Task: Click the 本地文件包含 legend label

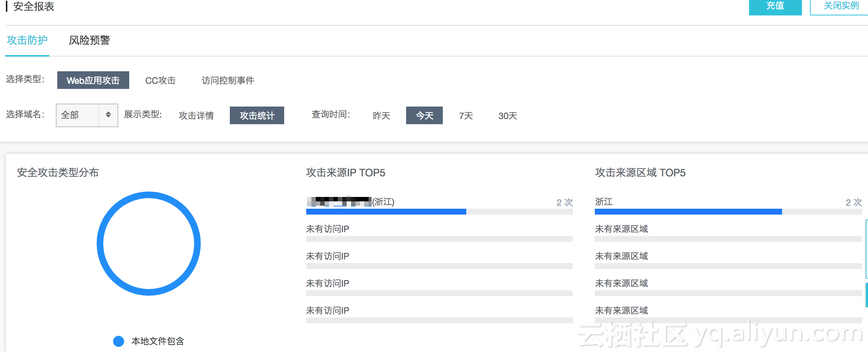Action: [x=158, y=341]
